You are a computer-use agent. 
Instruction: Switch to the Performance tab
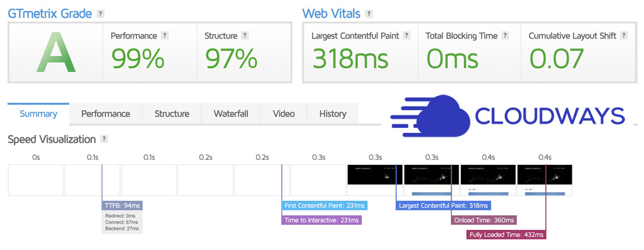tap(106, 114)
